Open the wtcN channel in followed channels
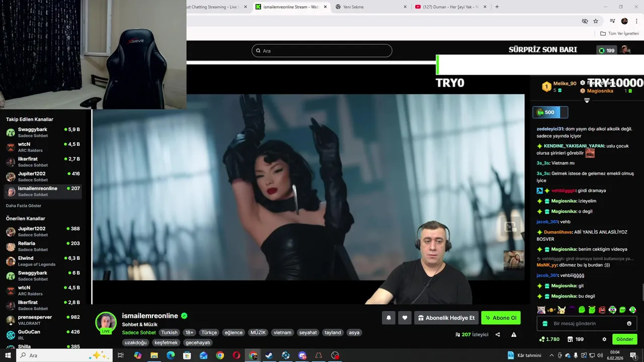This screenshot has height=362, width=644. 43,147
